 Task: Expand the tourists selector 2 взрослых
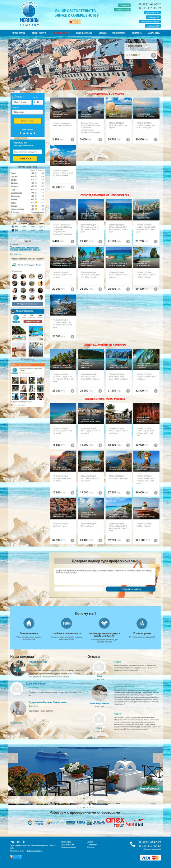tap(28, 112)
